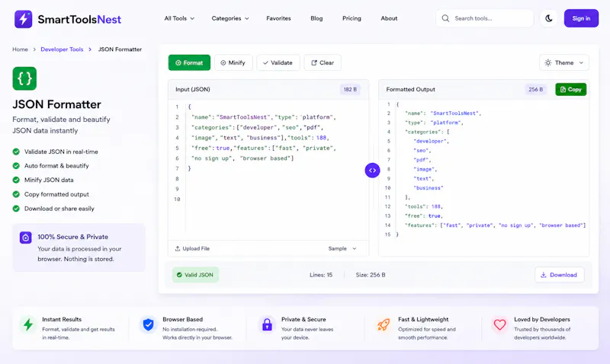Click the "free": true line in formatted output
The height and width of the screenshot is (364, 610).
pos(424,216)
